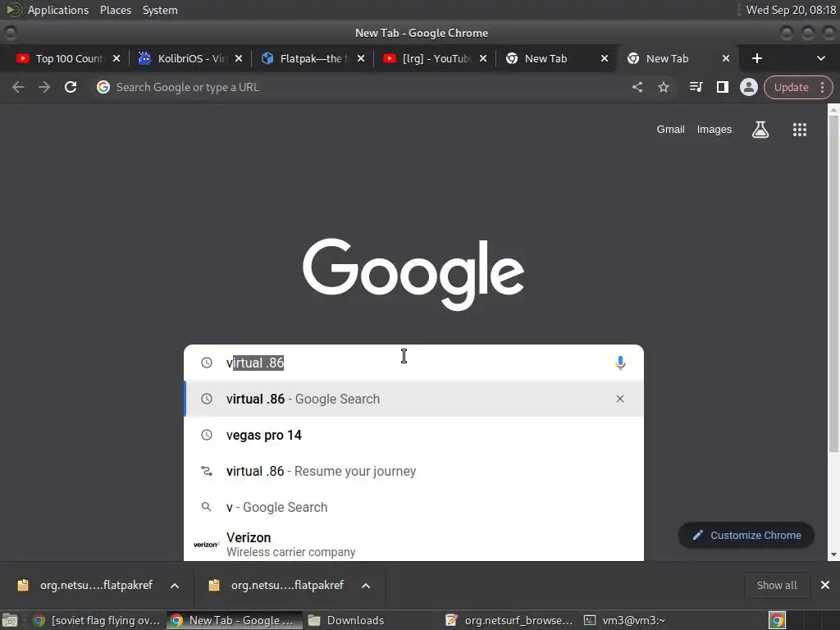Screen dimensions: 840x630
Task: Start voice search with microphone icon
Action: click(x=620, y=363)
